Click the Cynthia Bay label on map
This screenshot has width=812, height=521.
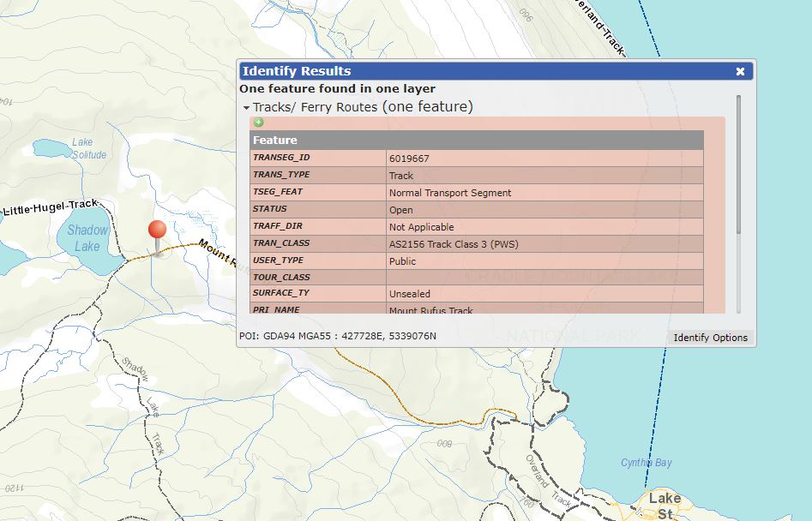pos(647,463)
